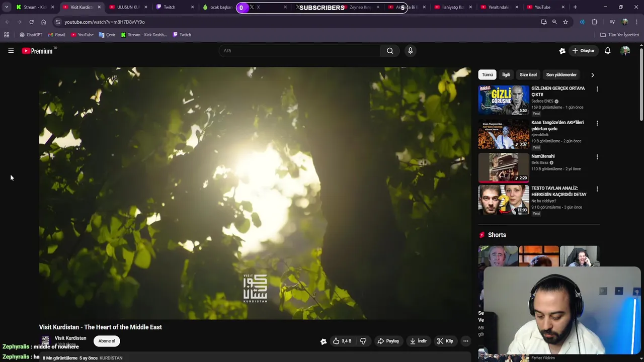Open GİZLİ GÖRÜŞME video thumbnail
This screenshot has height=362, width=644.
503,100
